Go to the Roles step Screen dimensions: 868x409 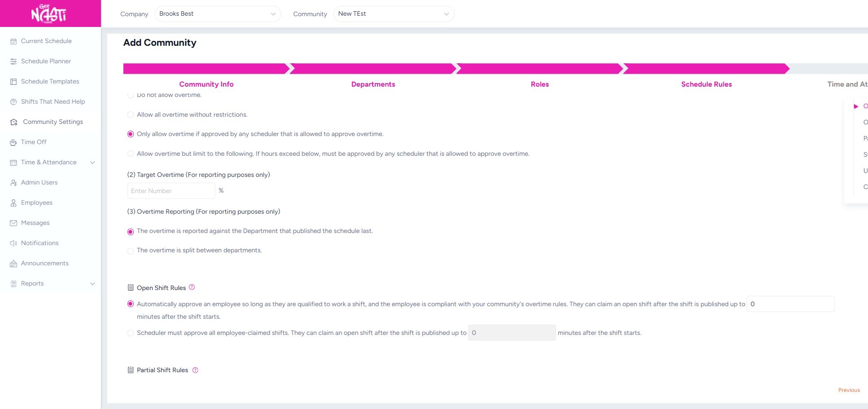(x=540, y=84)
